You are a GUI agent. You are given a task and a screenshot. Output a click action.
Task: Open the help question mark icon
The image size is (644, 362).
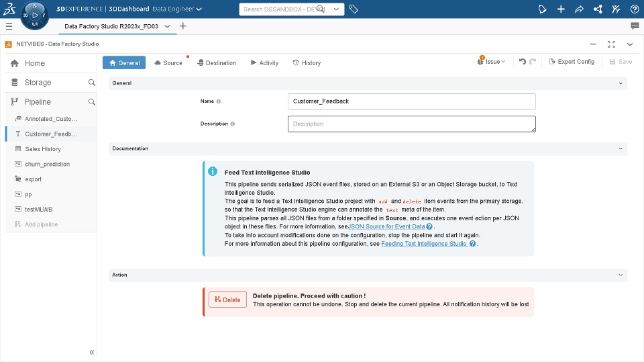[635, 9]
